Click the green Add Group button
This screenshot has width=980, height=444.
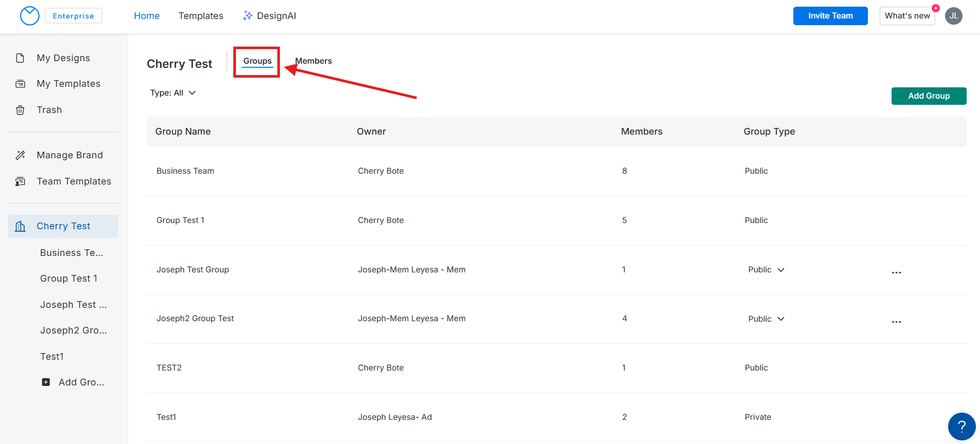928,96
